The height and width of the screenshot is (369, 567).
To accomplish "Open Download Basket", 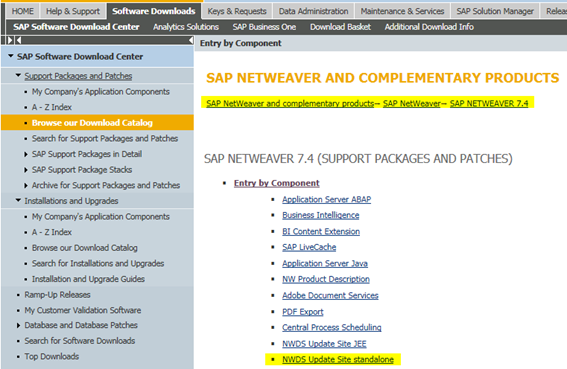I will click(340, 27).
